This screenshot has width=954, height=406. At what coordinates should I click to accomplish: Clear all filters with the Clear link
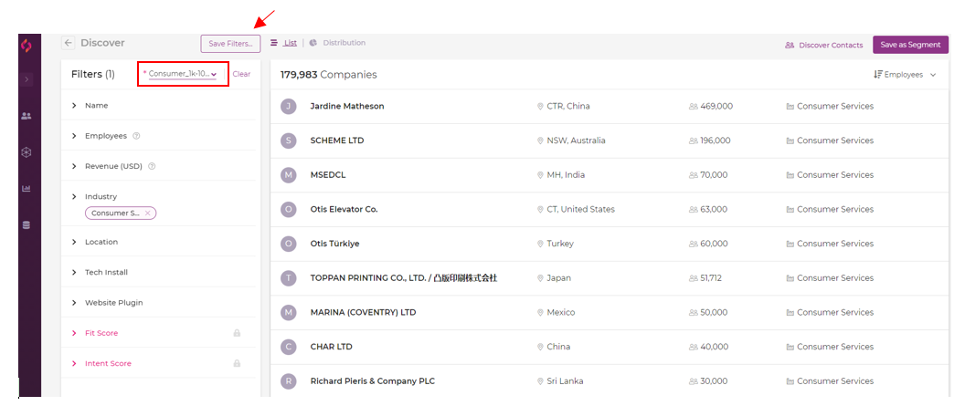coord(241,74)
